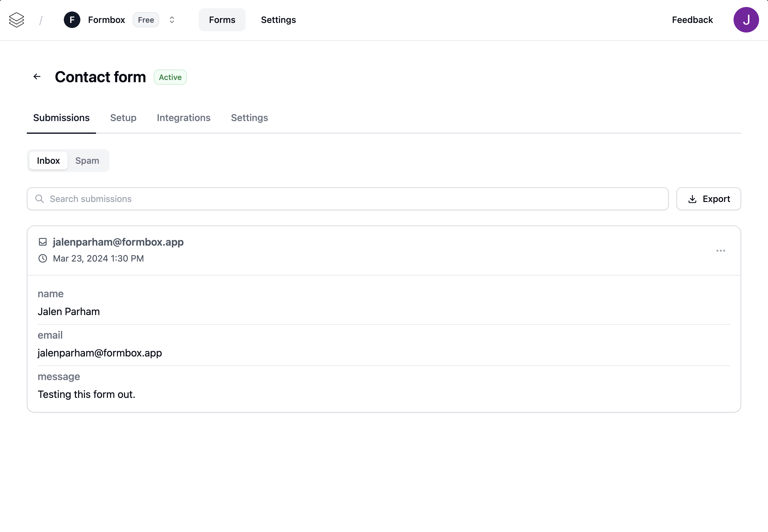Open submission three-dots options menu
Screen dimensions: 768x532
coord(720,251)
